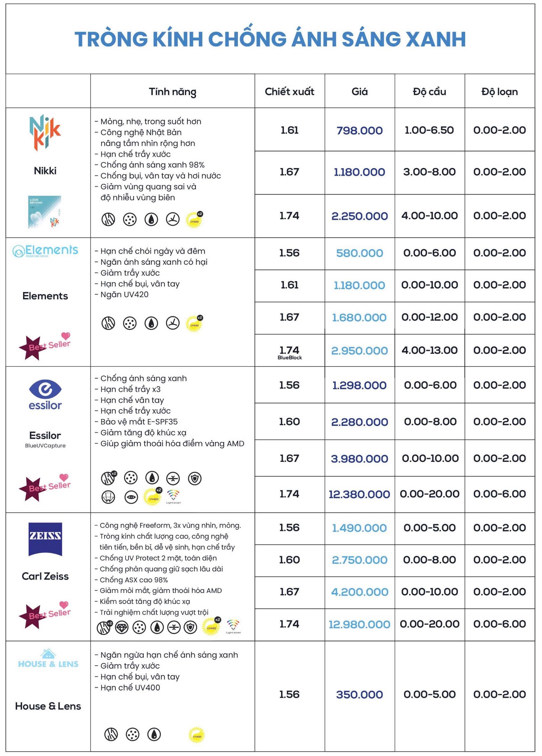Click the BlueUVCapture text under Essilor

click(x=45, y=446)
